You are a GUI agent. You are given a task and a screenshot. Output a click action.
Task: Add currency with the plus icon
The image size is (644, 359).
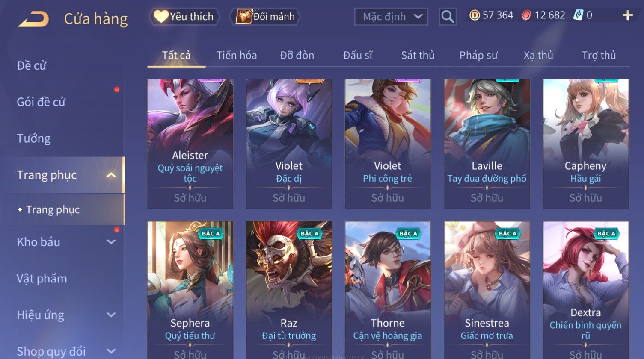(627, 16)
